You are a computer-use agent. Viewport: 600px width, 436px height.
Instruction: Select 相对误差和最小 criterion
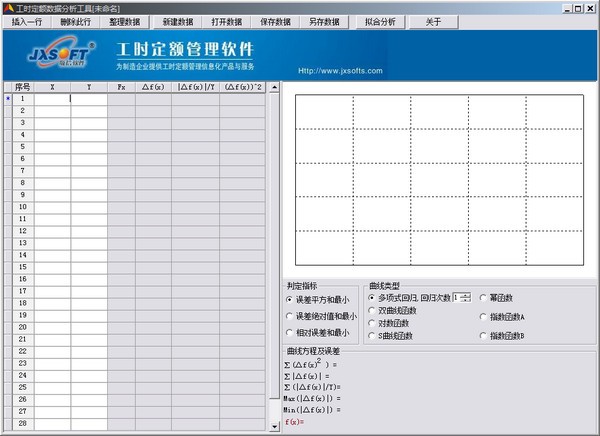pos(318,333)
